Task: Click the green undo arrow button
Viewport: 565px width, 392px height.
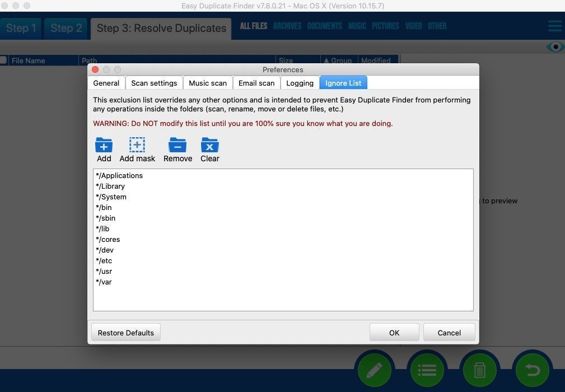Action: [x=532, y=370]
